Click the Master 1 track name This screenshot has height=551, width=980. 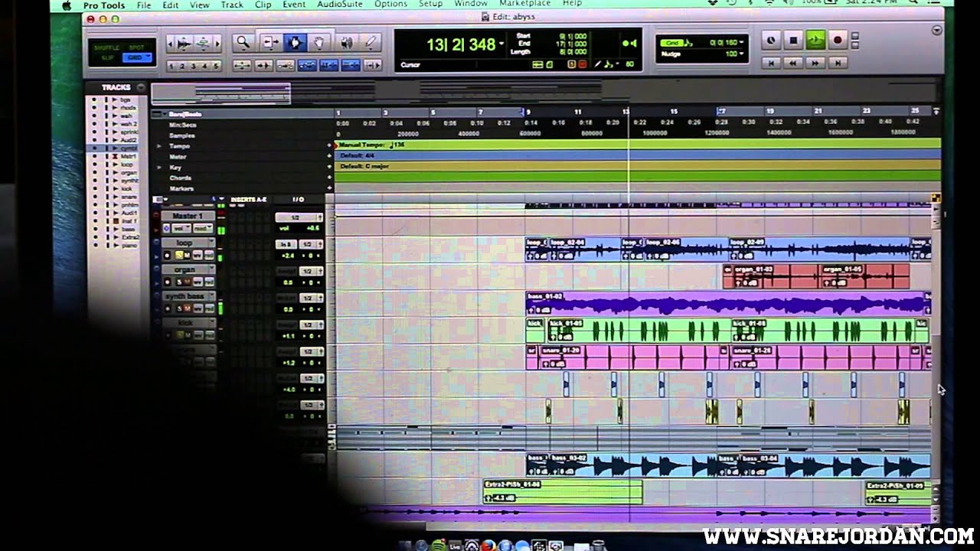[x=188, y=217]
